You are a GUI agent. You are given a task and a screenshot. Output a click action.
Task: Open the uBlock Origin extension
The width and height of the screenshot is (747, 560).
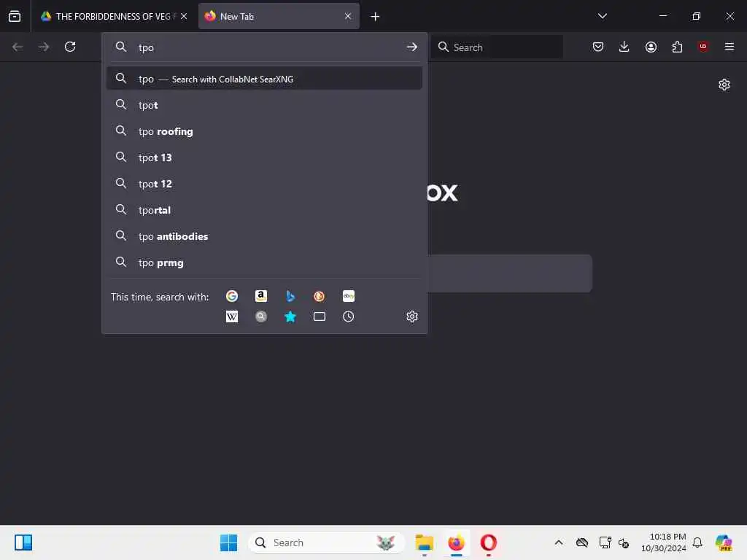tap(703, 47)
